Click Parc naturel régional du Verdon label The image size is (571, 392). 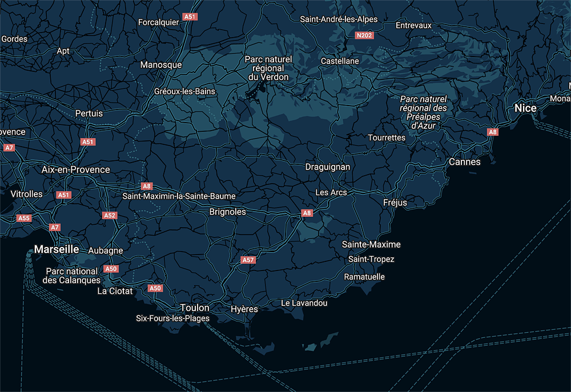coord(268,68)
